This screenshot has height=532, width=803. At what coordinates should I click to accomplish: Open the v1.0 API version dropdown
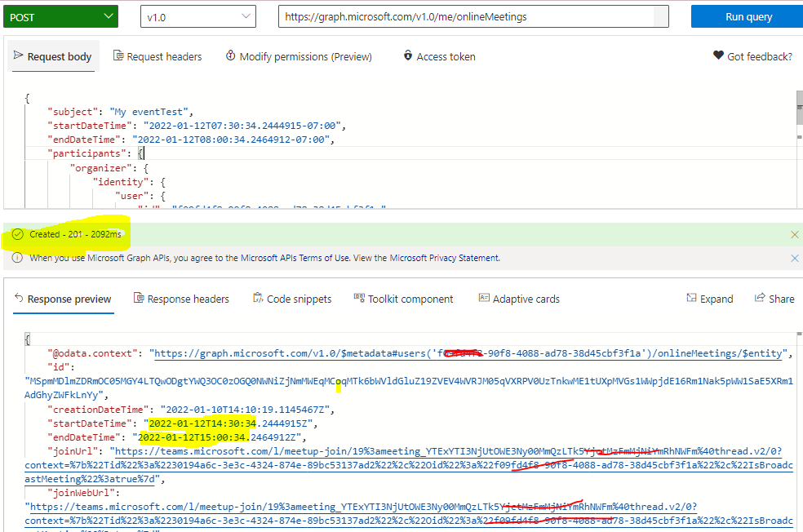(198, 17)
